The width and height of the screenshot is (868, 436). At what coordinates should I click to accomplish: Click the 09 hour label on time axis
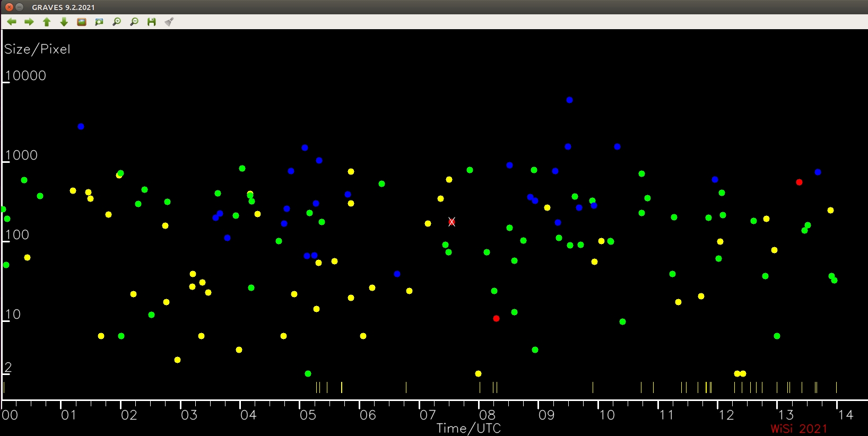click(x=546, y=415)
